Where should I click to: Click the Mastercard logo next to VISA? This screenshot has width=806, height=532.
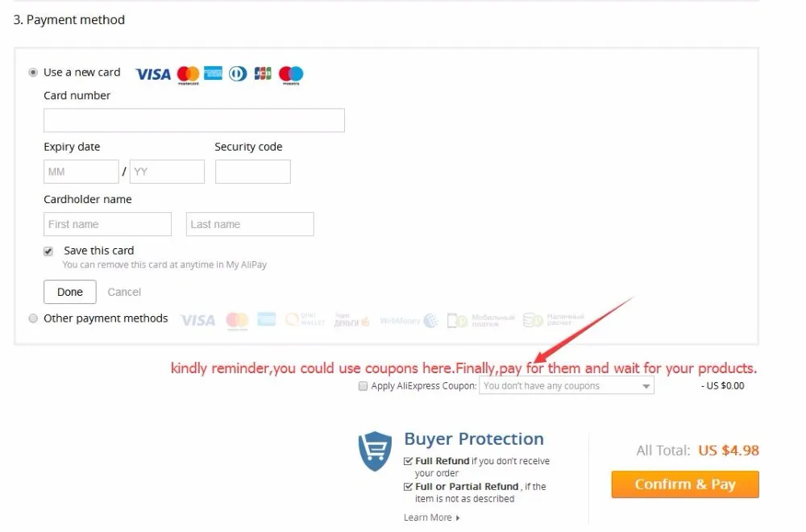pos(188,75)
